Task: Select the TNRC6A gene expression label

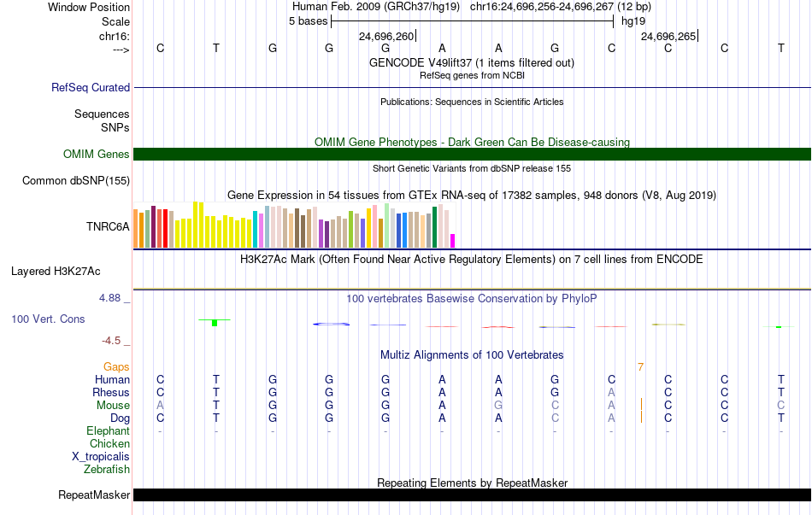Action: coord(108,226)
